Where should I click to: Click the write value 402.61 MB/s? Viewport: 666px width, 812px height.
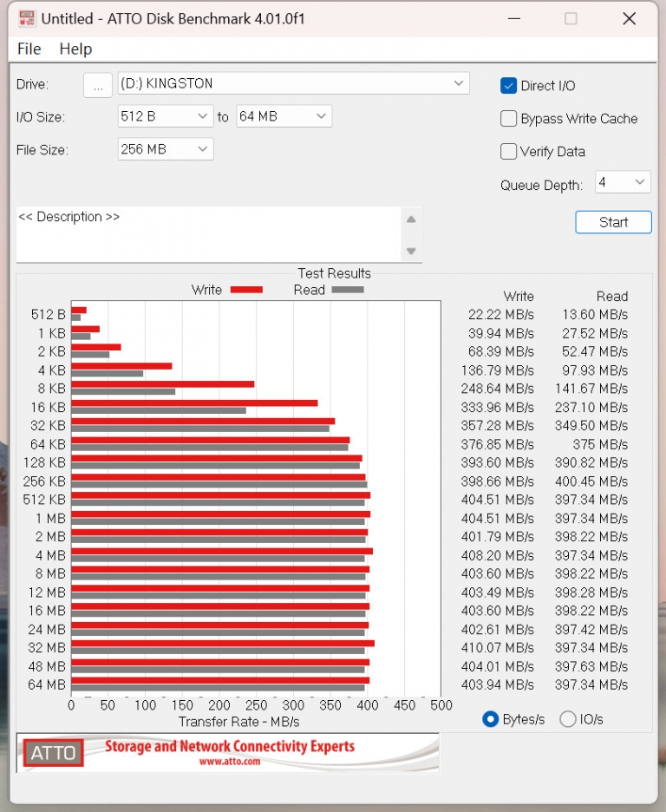coord(497,630)
